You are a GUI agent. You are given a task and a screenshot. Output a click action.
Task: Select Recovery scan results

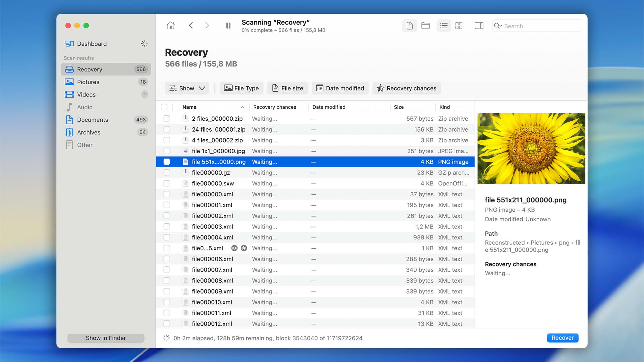tap(106, 69)
